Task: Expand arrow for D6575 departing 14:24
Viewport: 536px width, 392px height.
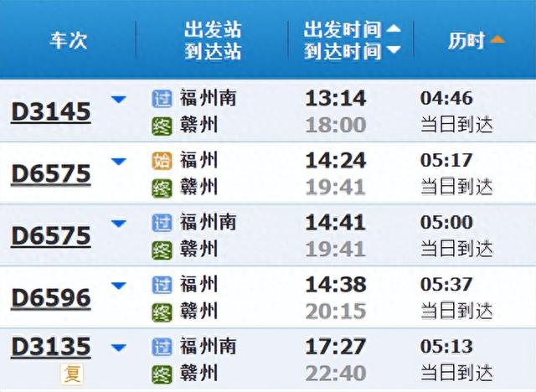Action: click(x=119, y=162)
